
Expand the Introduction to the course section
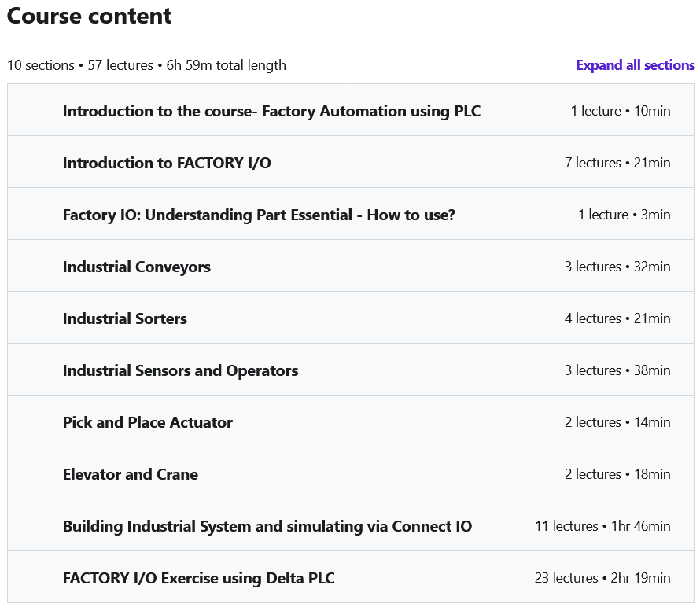271,111
